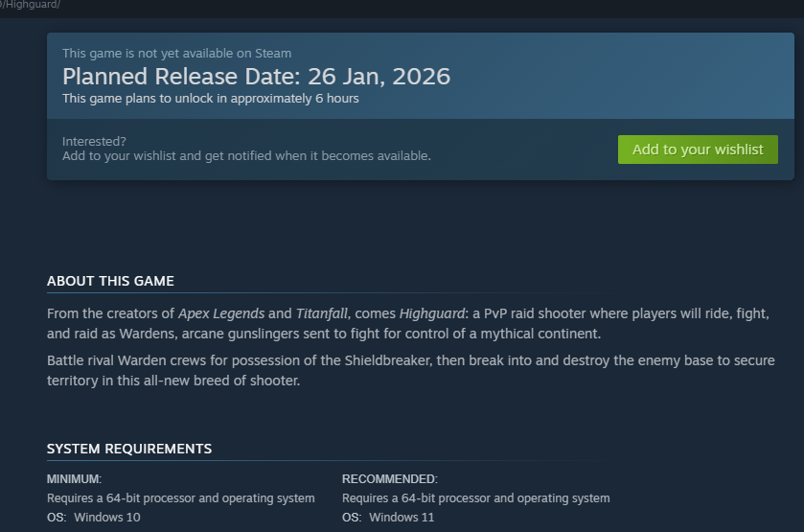Click the Planned Release Date: 26 Jan, 2026 heading
This screenshot has height=532, width=804.
point(257,77)
